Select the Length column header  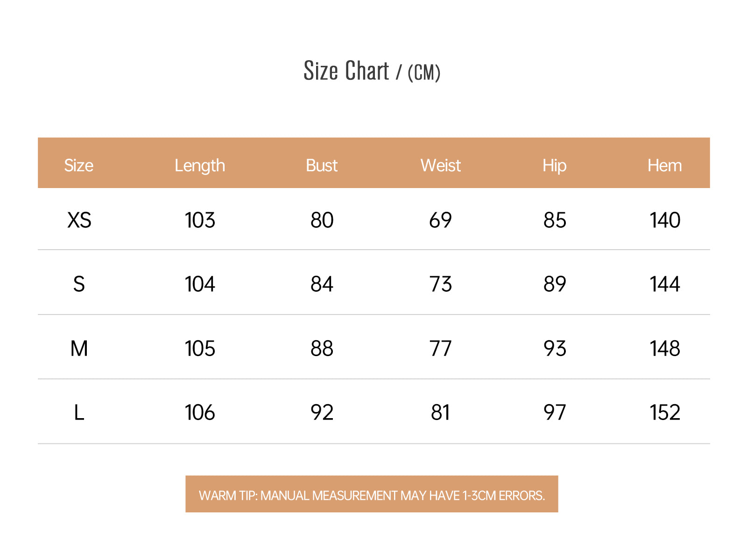coord(200,166)
